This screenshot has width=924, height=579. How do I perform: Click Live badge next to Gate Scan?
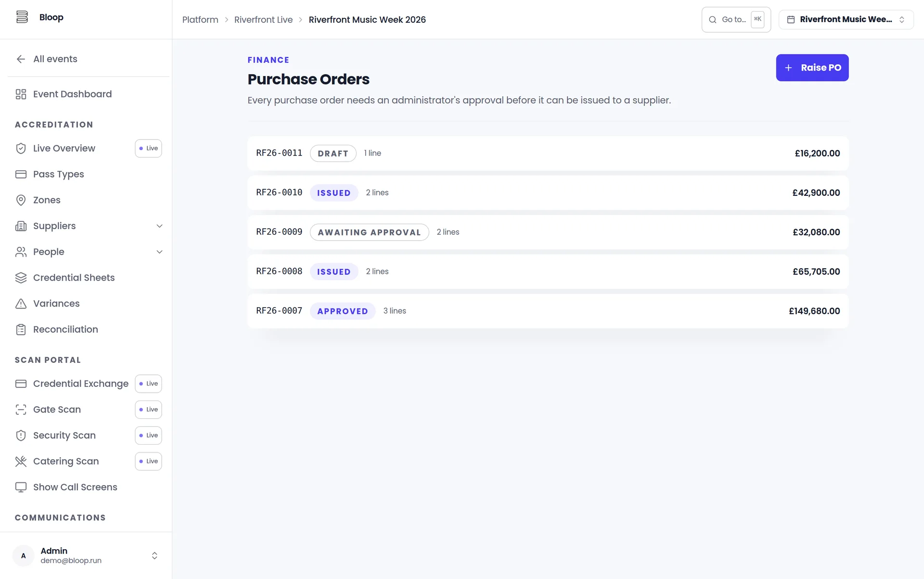click(x=148, y=410)
